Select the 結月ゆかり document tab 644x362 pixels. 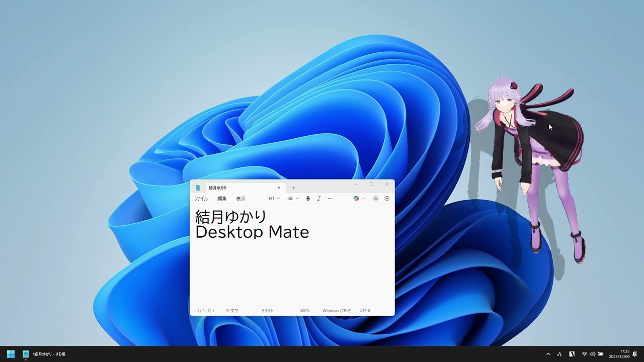click(245, 188)
